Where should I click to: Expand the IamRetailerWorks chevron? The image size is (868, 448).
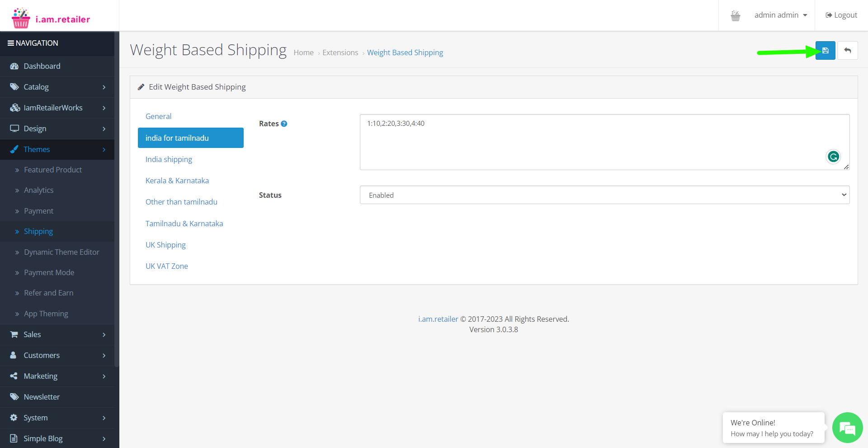coord(104,108)
